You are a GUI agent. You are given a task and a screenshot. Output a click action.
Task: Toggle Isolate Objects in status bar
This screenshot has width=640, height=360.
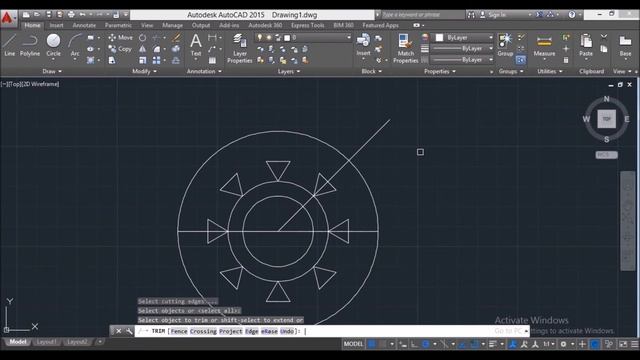click(x=609, y=344)
